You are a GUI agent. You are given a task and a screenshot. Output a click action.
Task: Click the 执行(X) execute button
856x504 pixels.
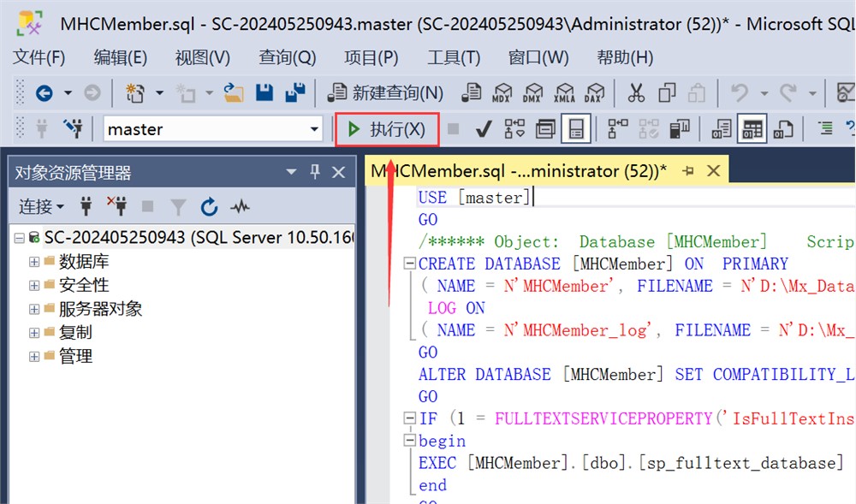point(387,129)
